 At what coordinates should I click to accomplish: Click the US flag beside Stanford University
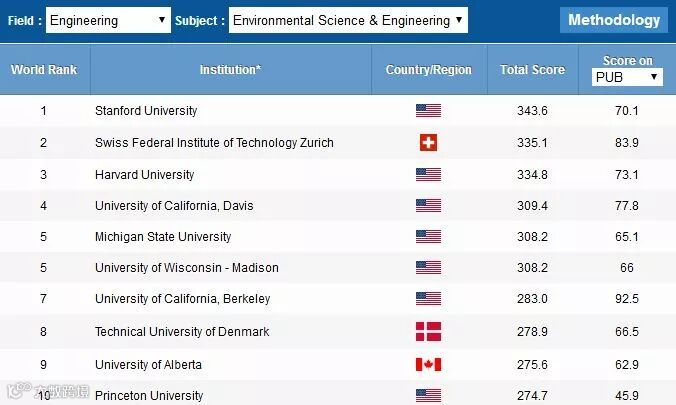coord(428,111)
